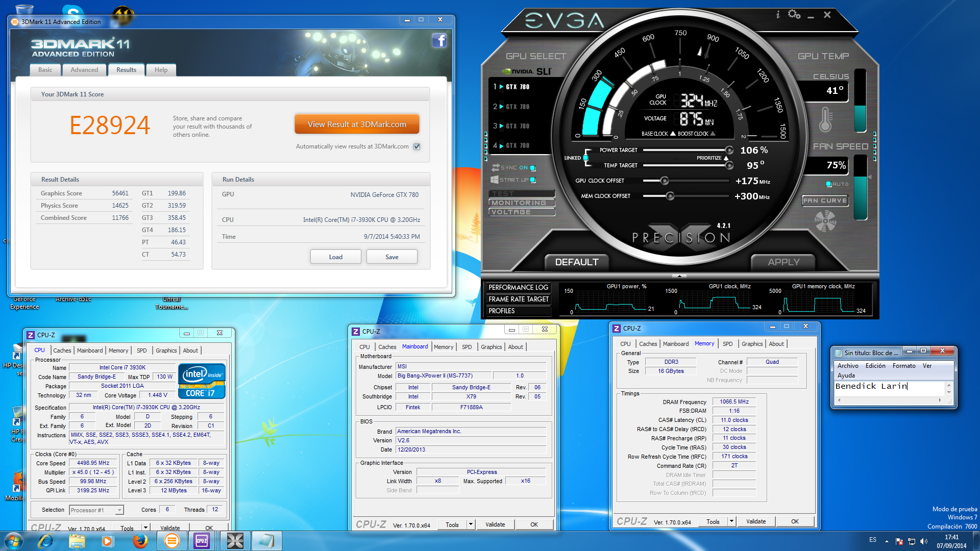Screen dimensions: 980x551
Task: Toggle automatically view results checkbox
Action: (x=417, y=146)
